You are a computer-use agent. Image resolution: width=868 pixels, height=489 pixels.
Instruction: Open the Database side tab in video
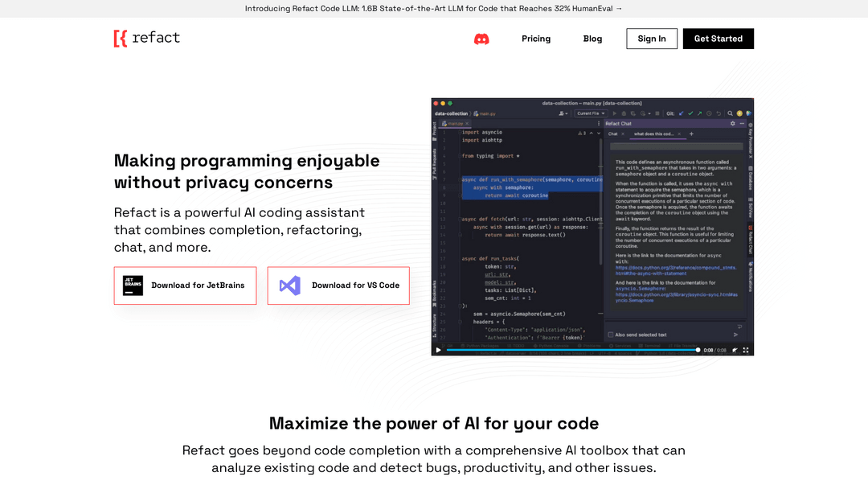click(x=750, y=179)
